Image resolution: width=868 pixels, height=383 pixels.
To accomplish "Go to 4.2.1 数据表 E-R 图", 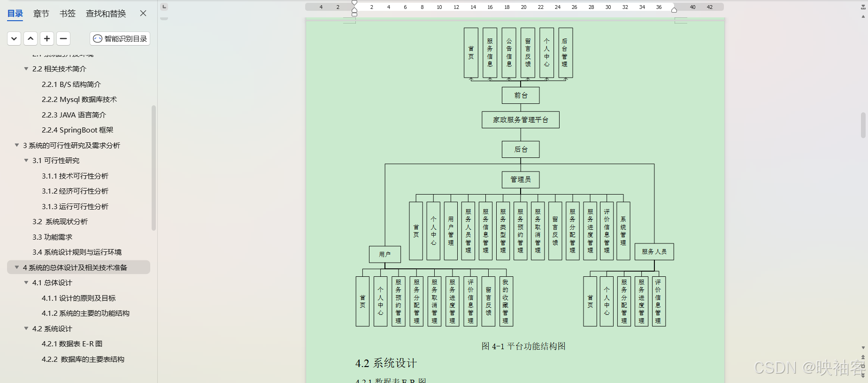I will pos(72,344).
